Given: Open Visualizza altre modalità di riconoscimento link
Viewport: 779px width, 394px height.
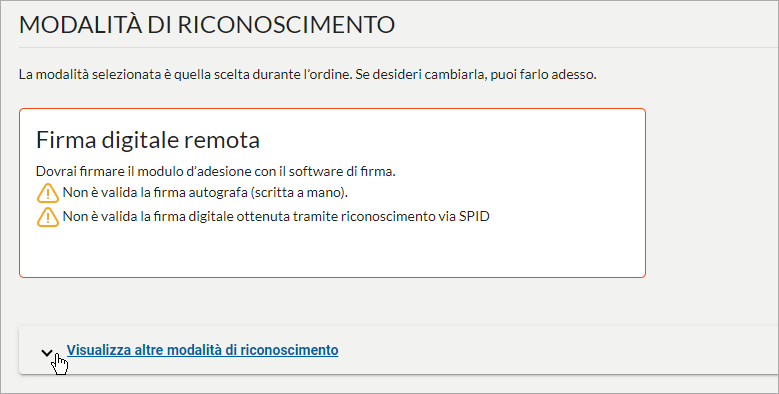Looking at the screenshot, I should (203, 350).
